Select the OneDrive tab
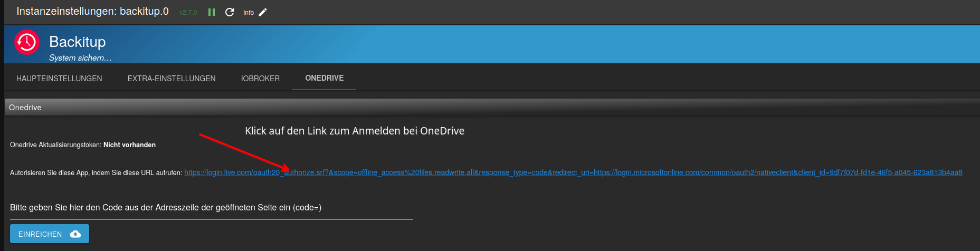Screen dimensions: 980x251 (x=324, y=78)
